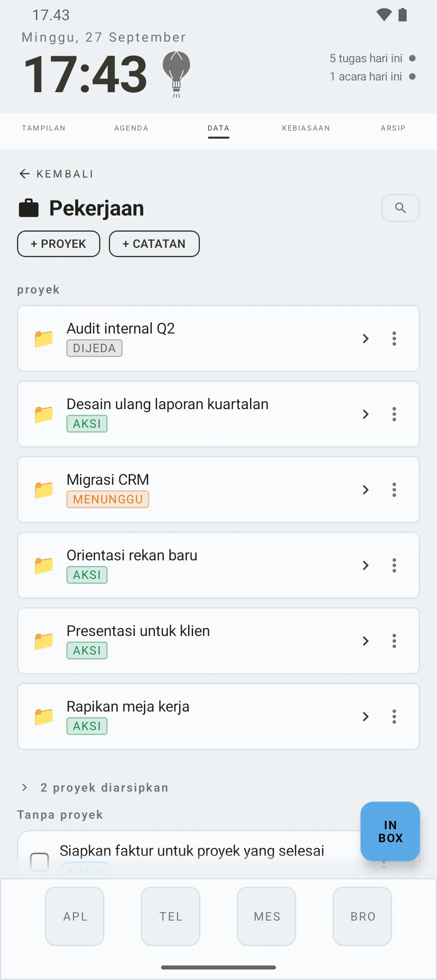Select the DATA tab
The height and width of the screenshot is (980, 437).
tap(218, 128)
